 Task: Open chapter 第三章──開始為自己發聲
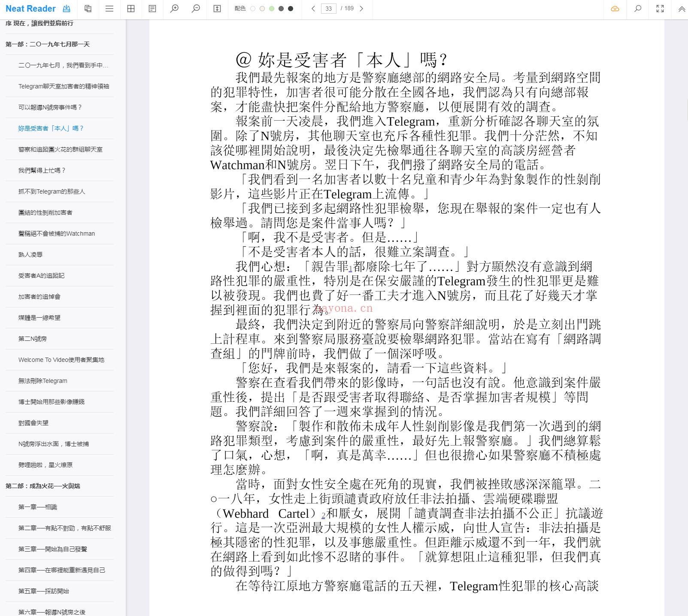tap(52, 549)
